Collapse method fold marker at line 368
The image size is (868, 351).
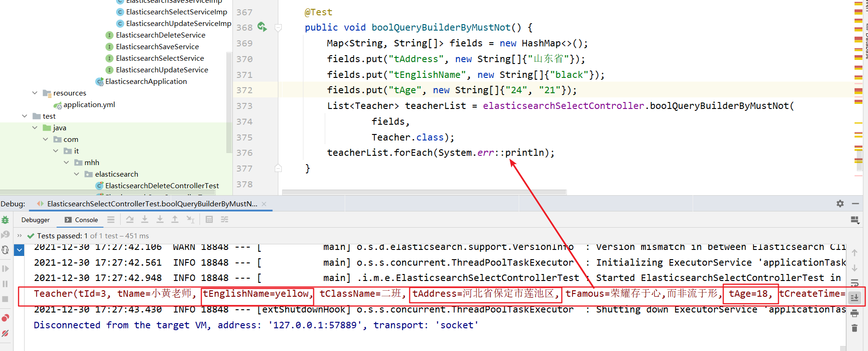[x=278, y=27]
